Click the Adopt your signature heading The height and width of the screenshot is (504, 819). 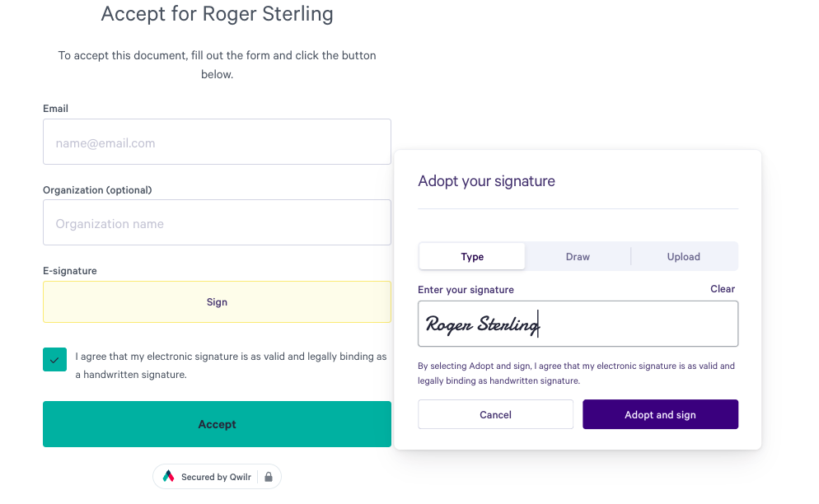point(486,181)
